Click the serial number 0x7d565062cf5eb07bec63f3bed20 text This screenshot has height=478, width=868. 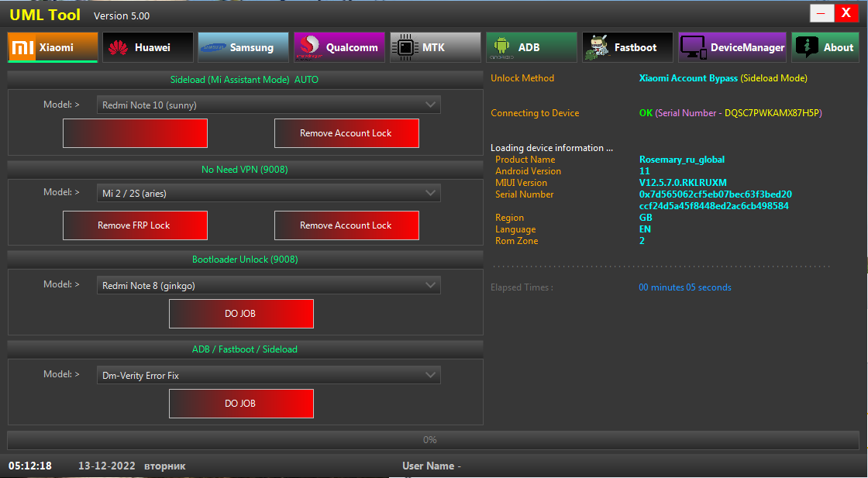click(x=715, y=194)
